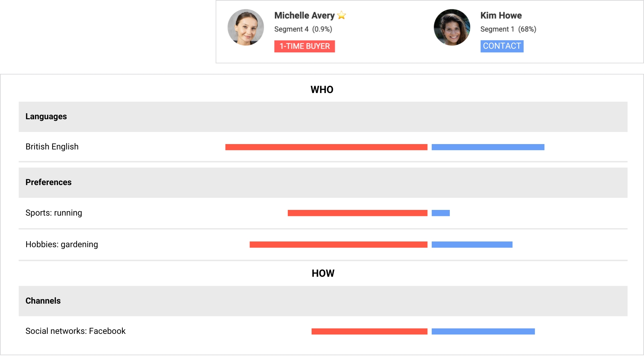Click the red British English bar
This screenshot has width=644, height=356.
[326, 147]
